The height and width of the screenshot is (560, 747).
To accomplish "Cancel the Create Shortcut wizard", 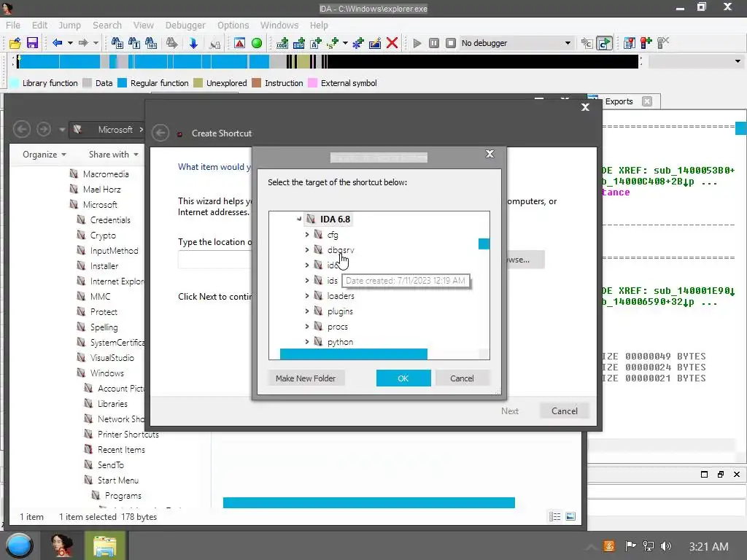I will coord(564,411).
